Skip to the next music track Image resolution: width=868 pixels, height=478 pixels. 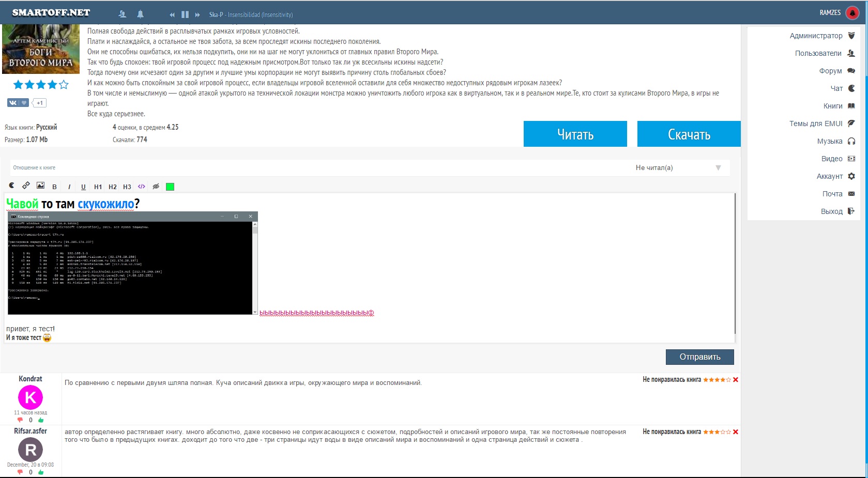pos(197,15)
